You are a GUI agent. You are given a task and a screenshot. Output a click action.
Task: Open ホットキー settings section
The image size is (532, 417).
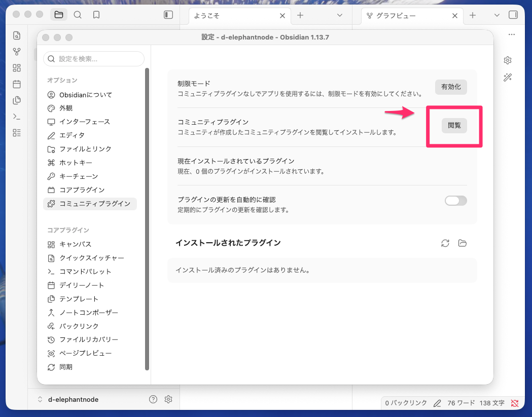(x=90, y=163)
